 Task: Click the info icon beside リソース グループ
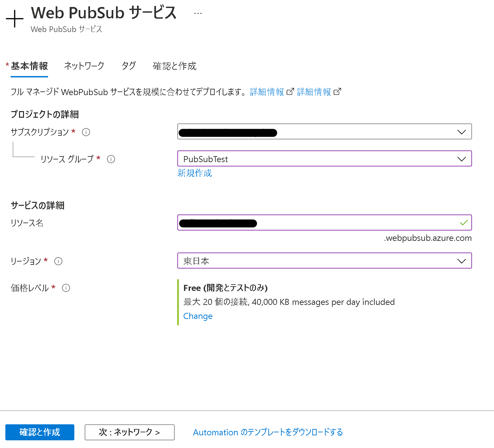pos(111,159)
